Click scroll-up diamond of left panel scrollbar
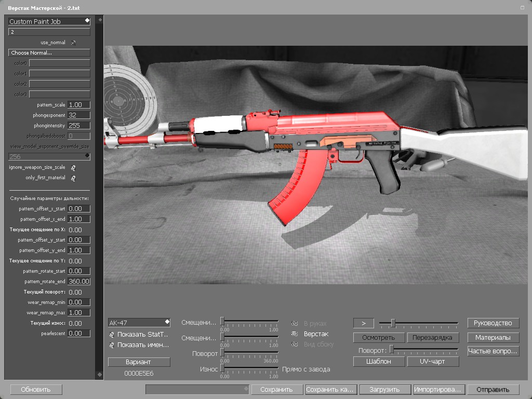This screenshot has height=399, width=532. [x=100, y=20]
